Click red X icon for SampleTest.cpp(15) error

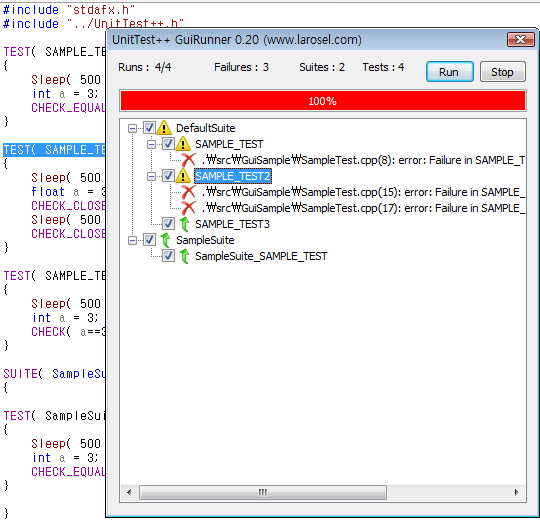pos(189,192)
